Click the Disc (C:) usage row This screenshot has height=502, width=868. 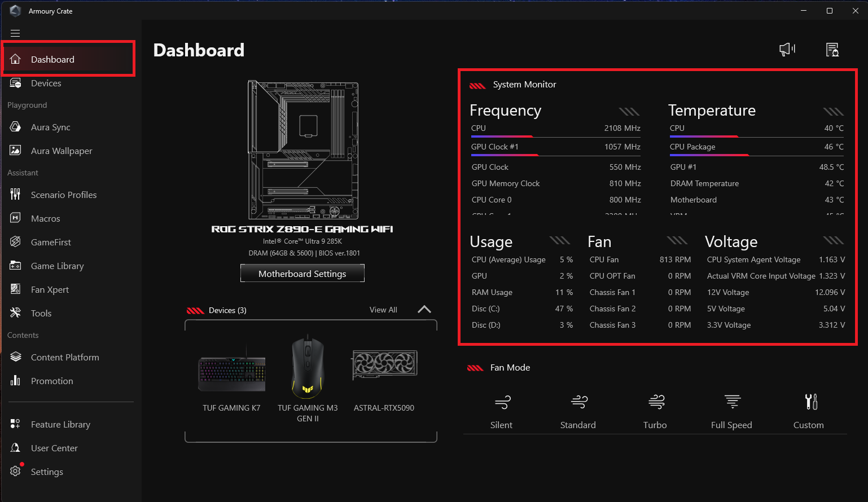point(522,309)
